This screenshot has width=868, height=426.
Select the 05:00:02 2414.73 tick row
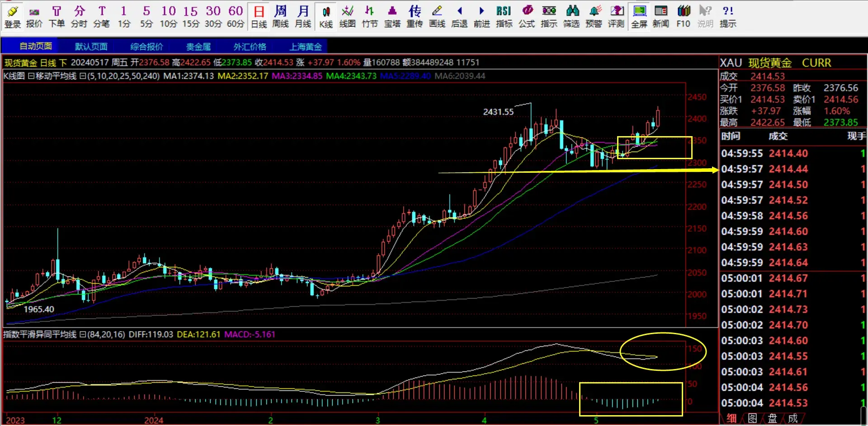pyautogui.click(x=793, y=309)
